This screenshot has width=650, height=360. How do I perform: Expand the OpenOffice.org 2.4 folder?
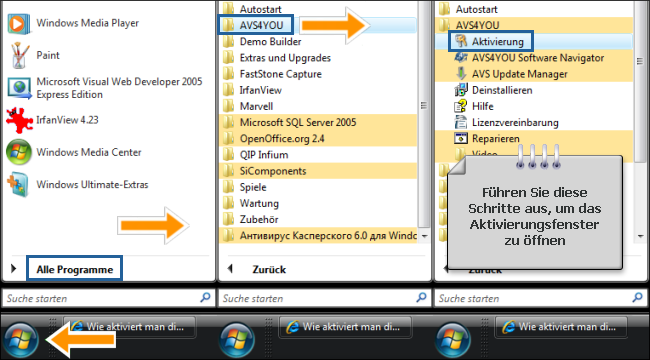(317, 139)
